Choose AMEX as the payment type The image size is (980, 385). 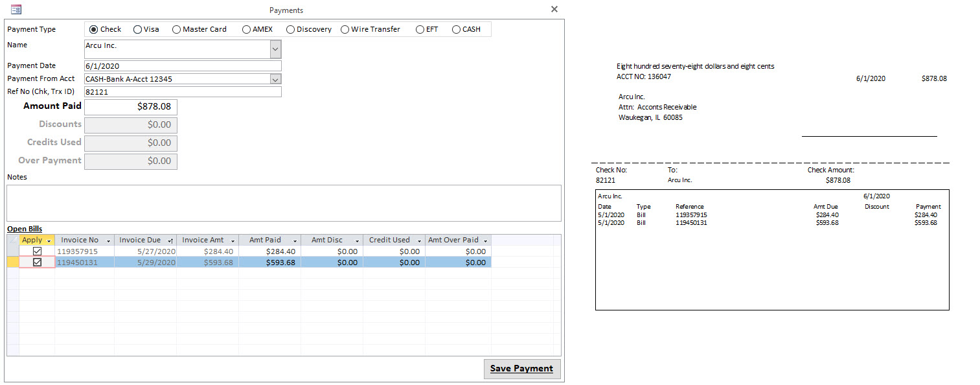click(x=246, y=29)
